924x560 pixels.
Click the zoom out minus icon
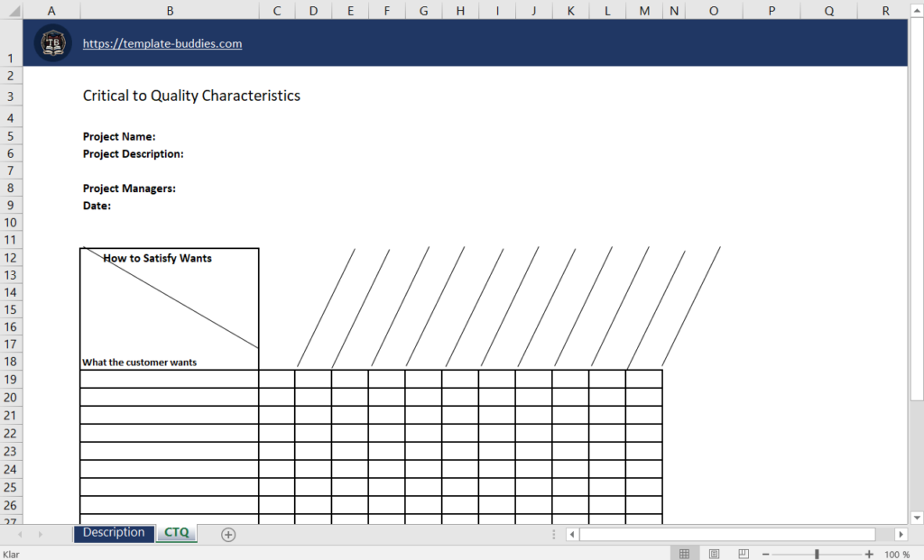[765, 554]
